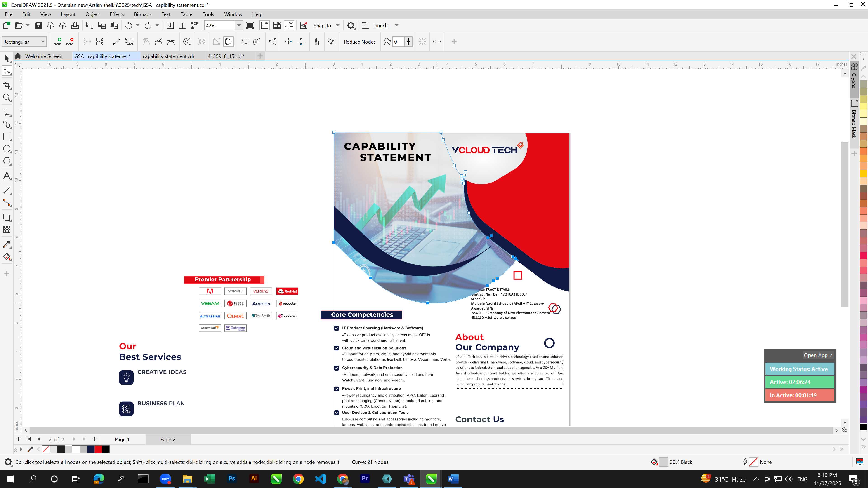The height and width of the screenshot is (488, 868).
Task: Click the Print icon
Action: pos(75,26)
